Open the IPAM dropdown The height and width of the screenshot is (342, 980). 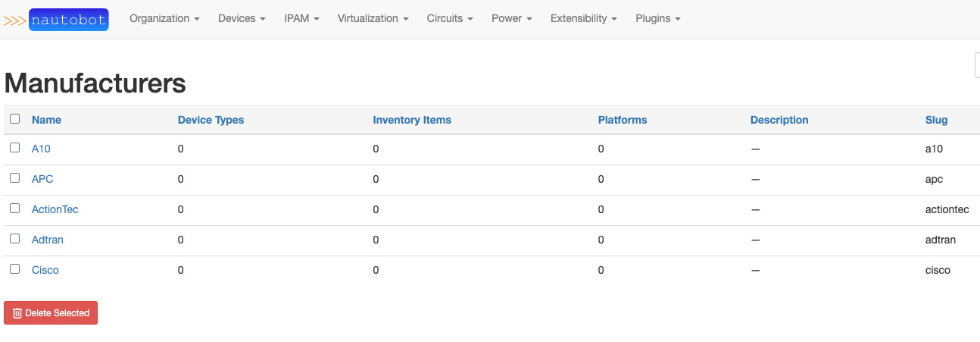pyautogui.click(x=301, y=18)
